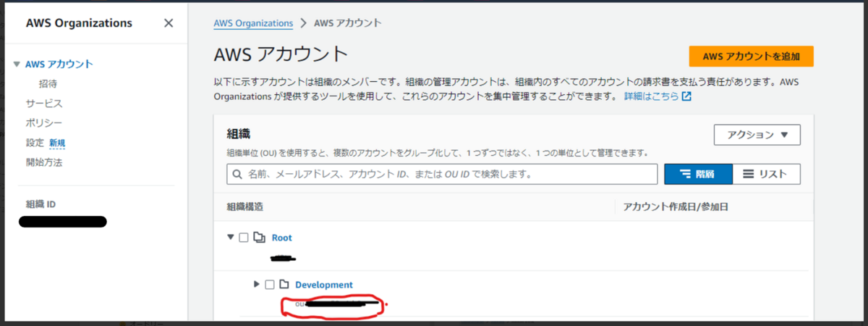The width and height of the screenshot is (868, 326).
Task: Focus the account search field
Action: click(442, 175)
